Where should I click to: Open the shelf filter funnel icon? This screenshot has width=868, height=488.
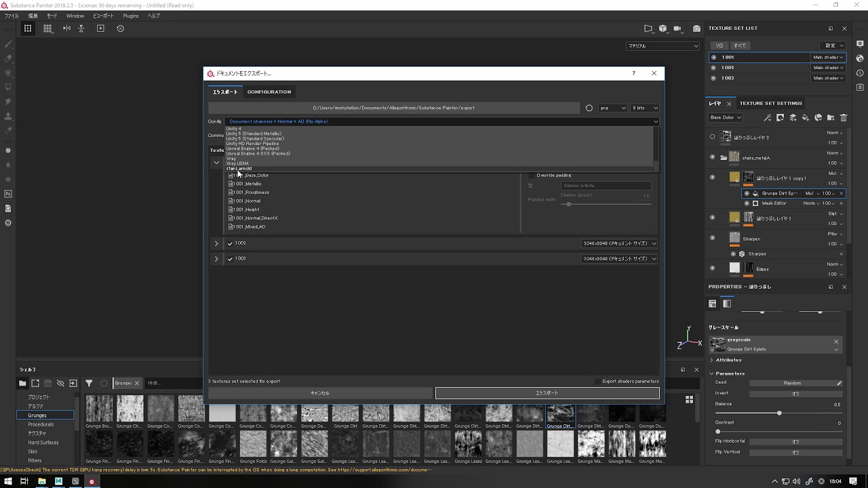tap(89, 383)
